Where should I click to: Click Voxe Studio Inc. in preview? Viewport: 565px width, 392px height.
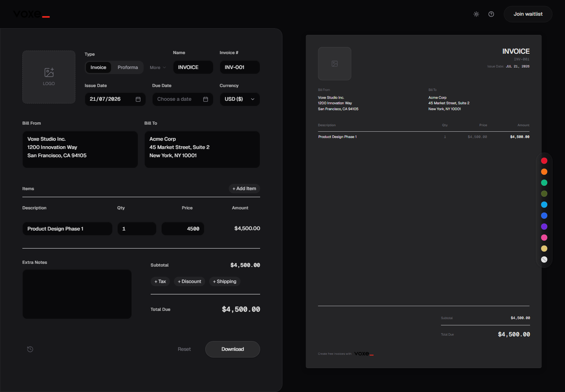[x=331, y=98]
